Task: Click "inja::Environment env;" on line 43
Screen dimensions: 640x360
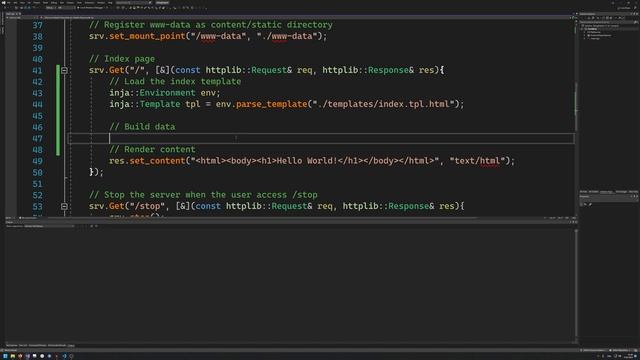Action: [x=164, y=93]
